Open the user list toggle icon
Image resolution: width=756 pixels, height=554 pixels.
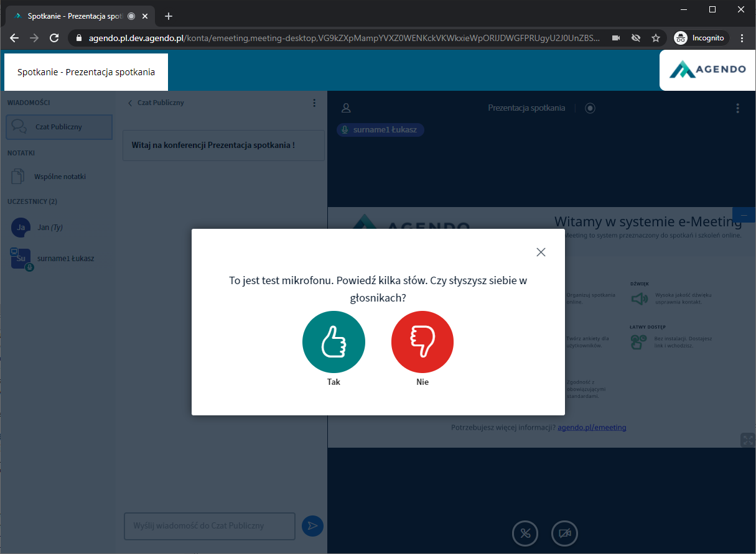coord(347,108)
